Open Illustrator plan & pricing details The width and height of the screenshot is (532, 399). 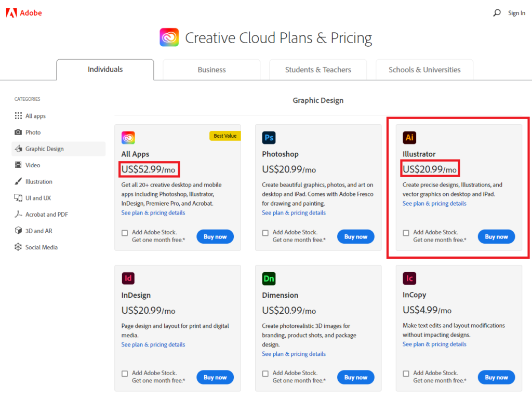pos(434,203)
